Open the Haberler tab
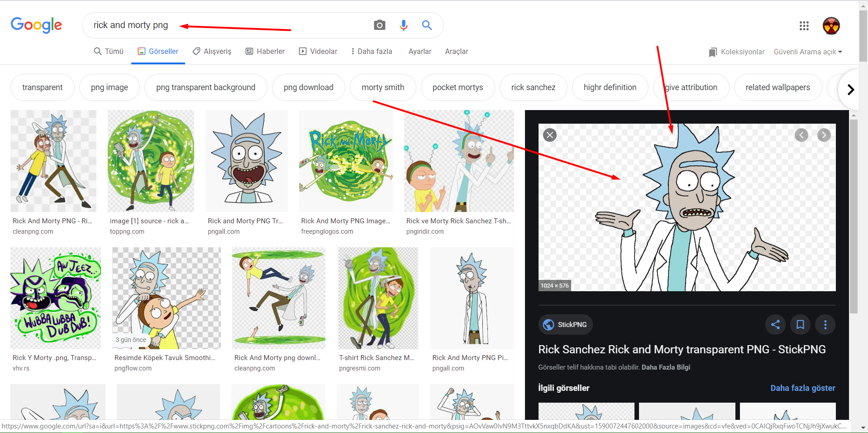The width and height of the screenshot is (868, 433). point(265,51)
